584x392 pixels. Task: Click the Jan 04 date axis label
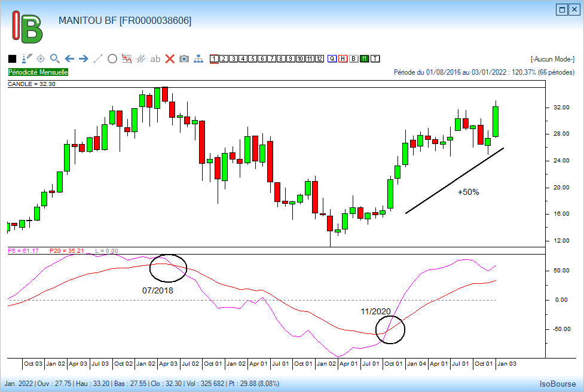(x=417, y=364)
